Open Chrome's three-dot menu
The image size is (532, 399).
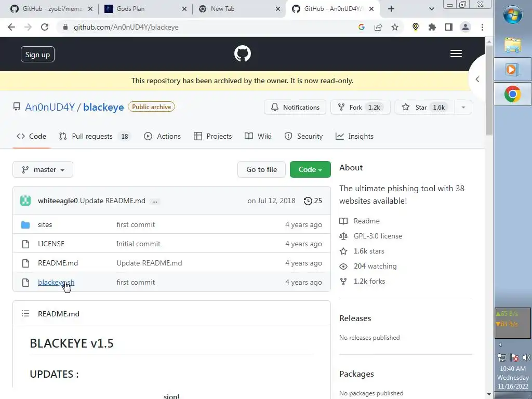482,27
